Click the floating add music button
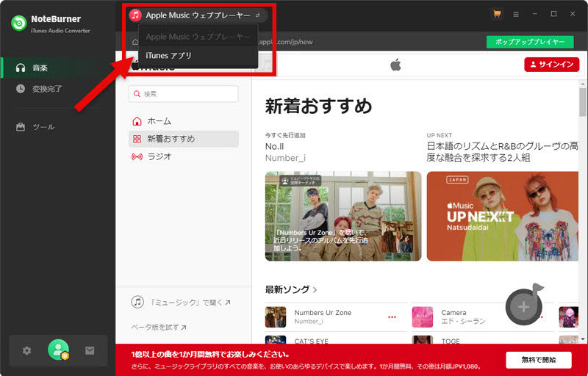Image resolution: width=588 pixels, height=376 pixels. [x=524, y=306]
